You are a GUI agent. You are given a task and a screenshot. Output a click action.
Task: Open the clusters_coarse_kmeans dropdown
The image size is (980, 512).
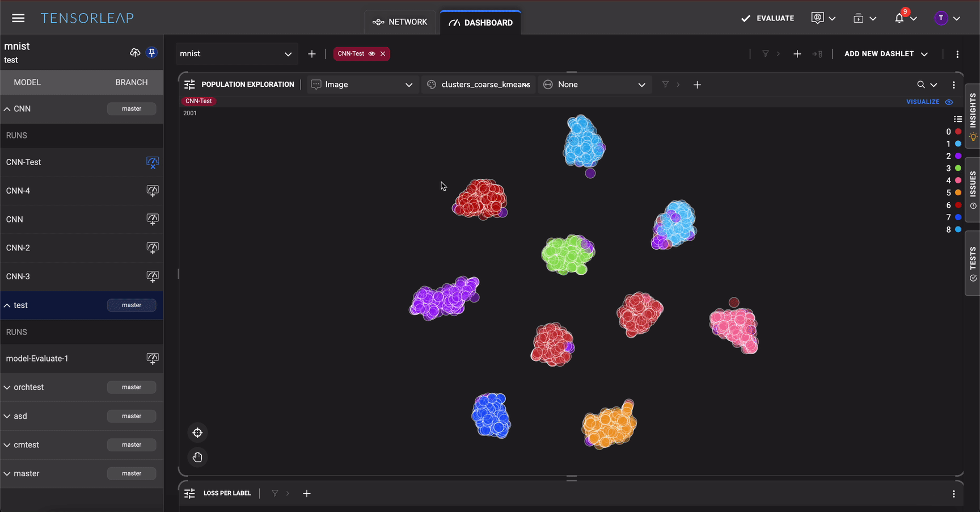click(479, 85)
